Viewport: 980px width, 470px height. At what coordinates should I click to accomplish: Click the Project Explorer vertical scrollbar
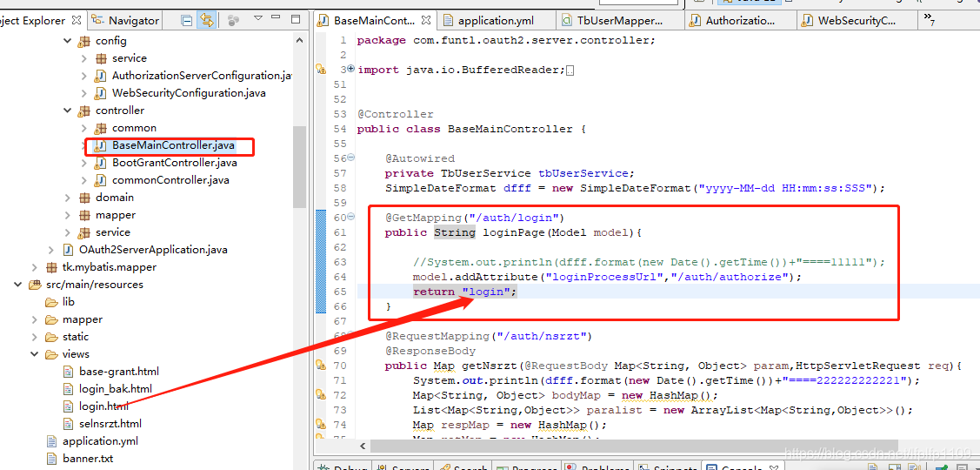click(299, 166)
